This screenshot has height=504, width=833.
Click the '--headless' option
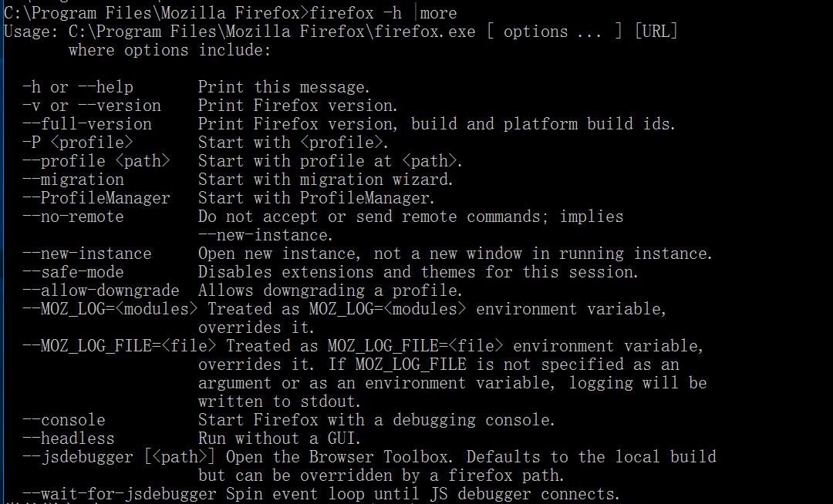click(69, 438)
